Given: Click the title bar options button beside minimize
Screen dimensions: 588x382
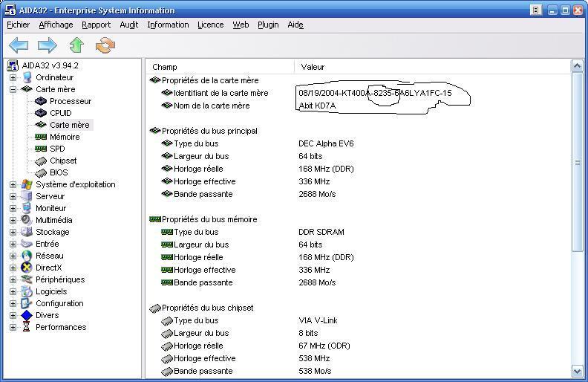Looking at the screenshot, I should coord(536,10).
